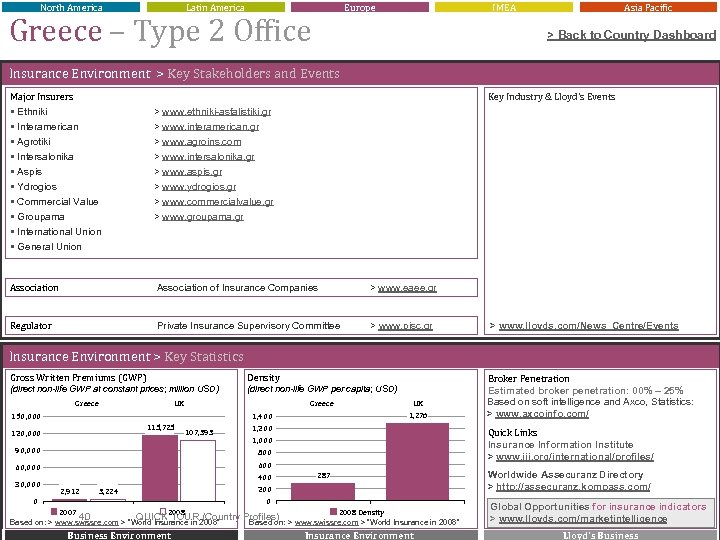Open association link www.eaee.gr
This screenshot has height=540, width=720.
[x=407, y=288]
